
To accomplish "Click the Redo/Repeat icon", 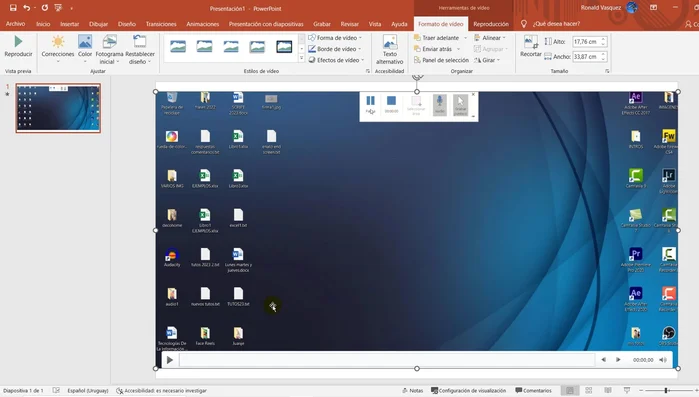I will [x=45, y=8].
